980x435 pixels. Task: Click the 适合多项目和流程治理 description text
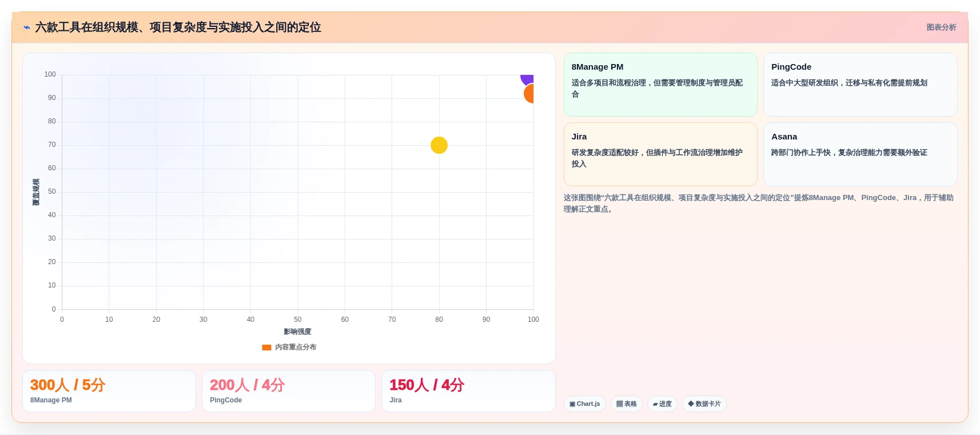[657, 89]
